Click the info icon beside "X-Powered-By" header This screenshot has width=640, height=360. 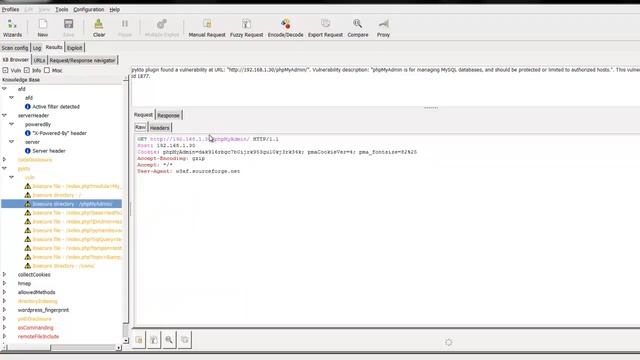click(28, 133)
